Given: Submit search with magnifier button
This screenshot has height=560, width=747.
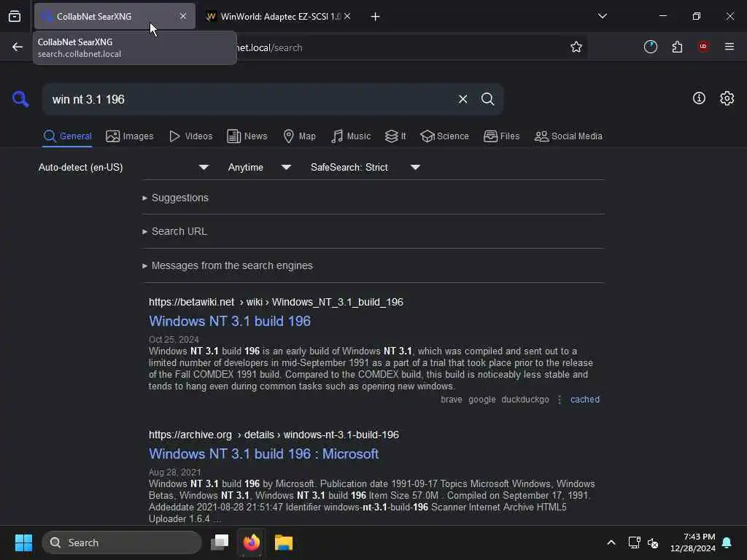Looking at the screenshot, I should point(487,99).
